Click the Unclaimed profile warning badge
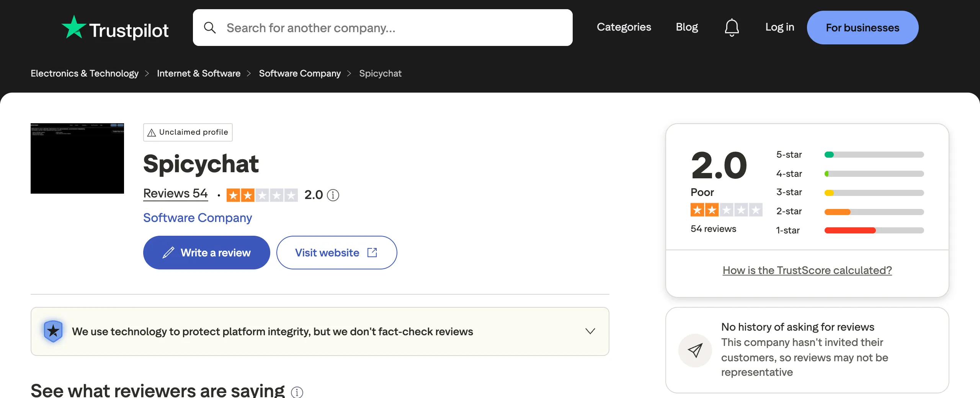Screen dimensions: 980x398 coord(188,132)
